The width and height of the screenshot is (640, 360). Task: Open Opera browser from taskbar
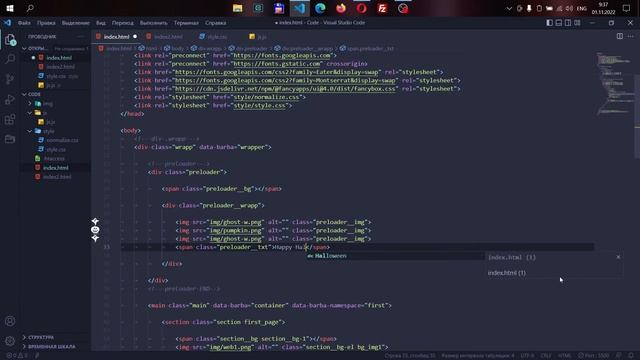pos(362,8)
